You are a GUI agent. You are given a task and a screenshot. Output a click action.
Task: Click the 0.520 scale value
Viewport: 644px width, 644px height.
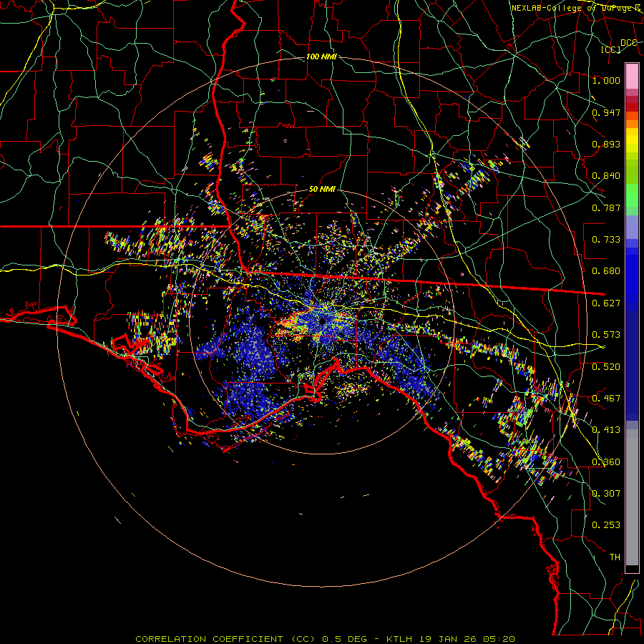pyautogui.click(x=606, y=366)
